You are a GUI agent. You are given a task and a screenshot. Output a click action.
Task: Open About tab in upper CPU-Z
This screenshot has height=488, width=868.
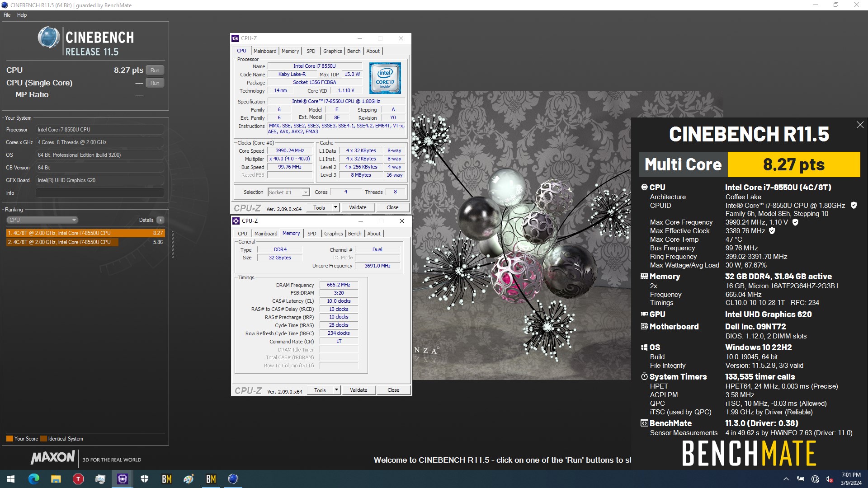tap(373, 51)
